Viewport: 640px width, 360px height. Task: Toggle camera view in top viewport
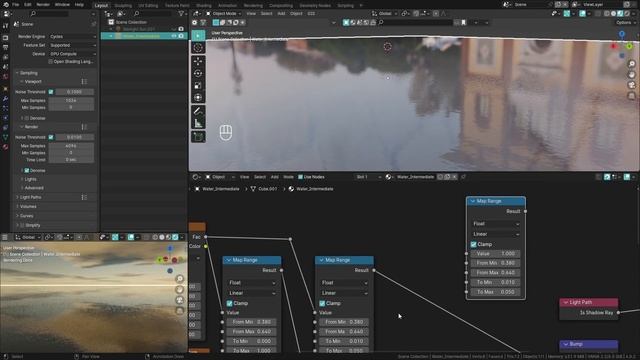(x=631, y=85)
